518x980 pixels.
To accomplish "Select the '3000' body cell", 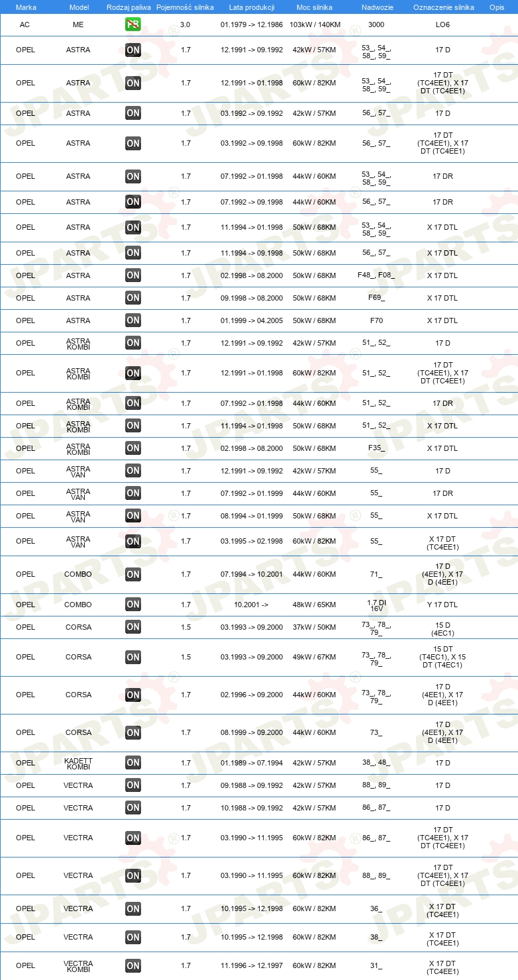I will click(376, 24).
